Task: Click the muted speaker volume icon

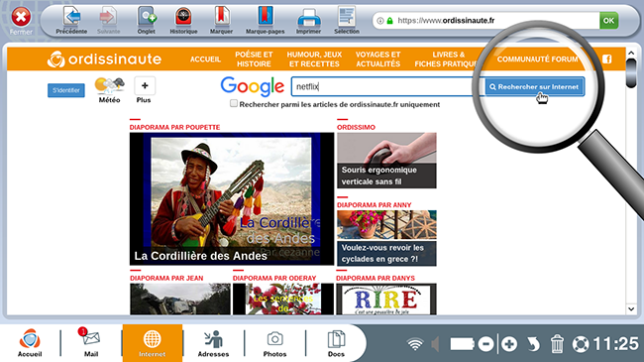Action: pyautogui.click(x=435, y=344)
